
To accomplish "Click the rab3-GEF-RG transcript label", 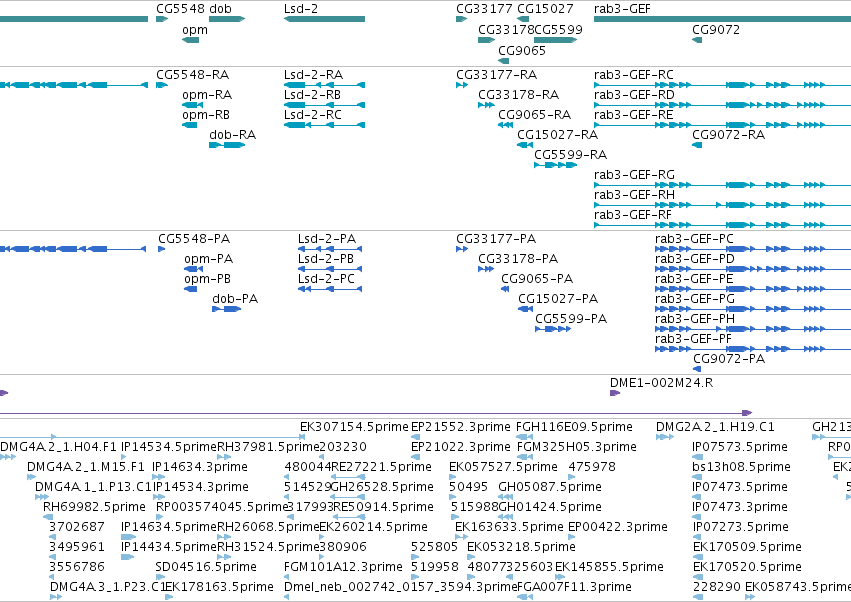I will (x=634, y=175).
